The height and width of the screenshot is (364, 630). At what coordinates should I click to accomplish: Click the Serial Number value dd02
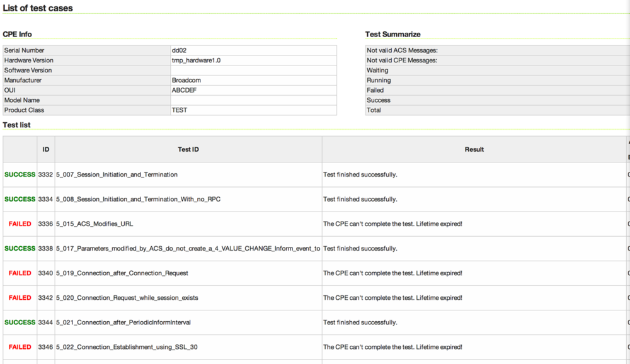pyautogui.click(x=179, y=50)
